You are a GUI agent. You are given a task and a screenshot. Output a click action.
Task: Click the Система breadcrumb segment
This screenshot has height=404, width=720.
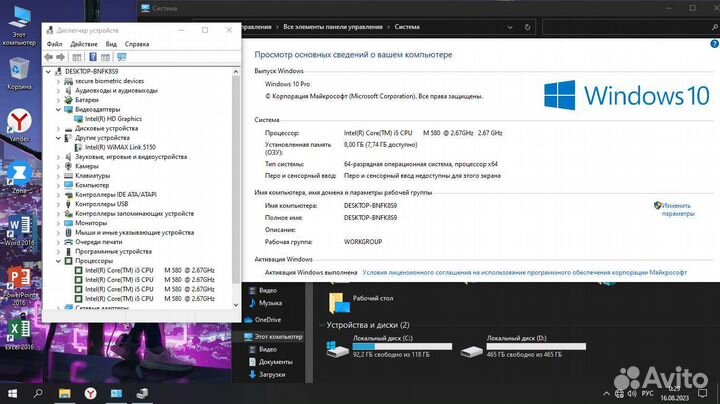407,27
